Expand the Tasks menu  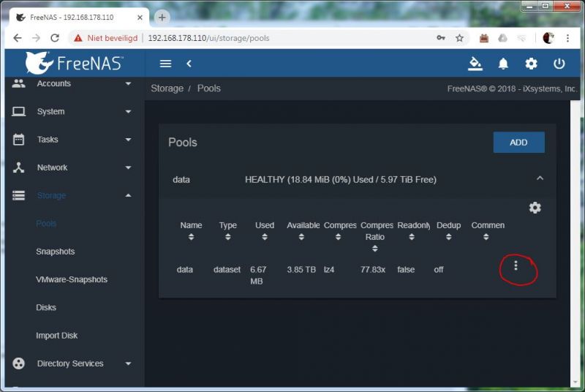click(x=129, y=140)
